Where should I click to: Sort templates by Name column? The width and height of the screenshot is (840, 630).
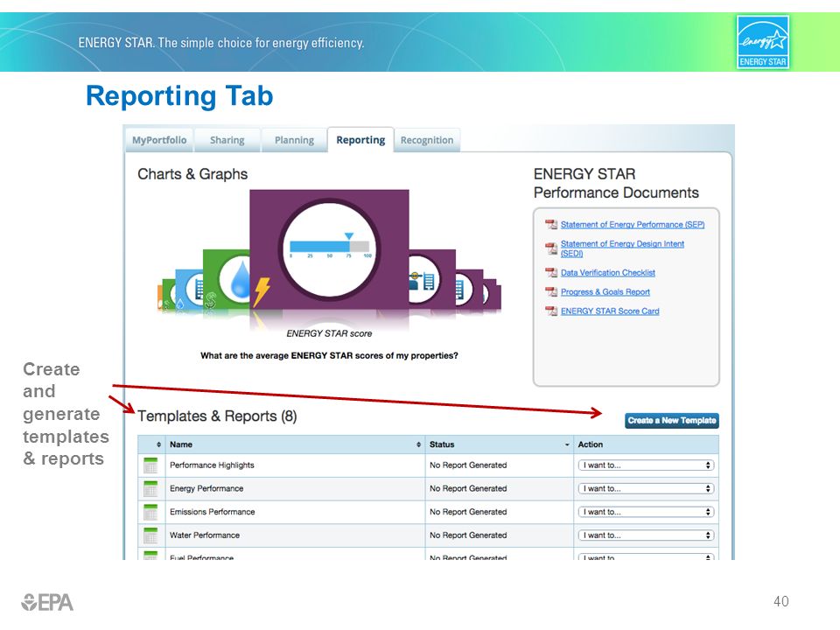click(x=295, y=444)
